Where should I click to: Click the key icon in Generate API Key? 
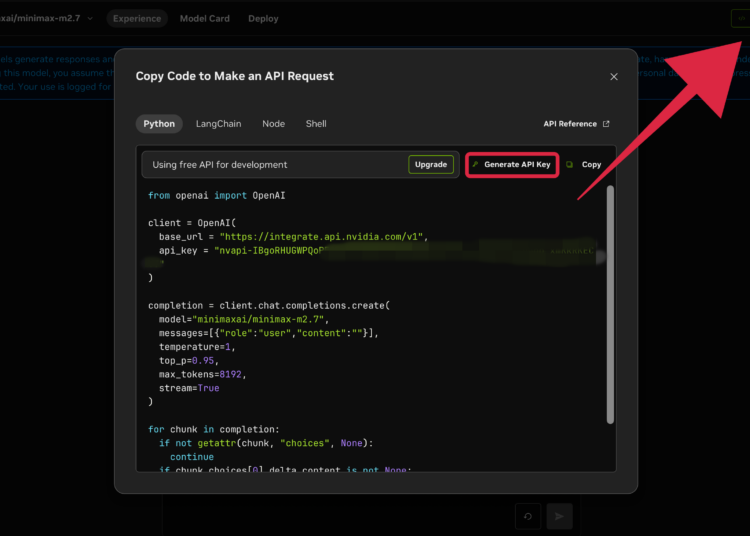[475, 164]
